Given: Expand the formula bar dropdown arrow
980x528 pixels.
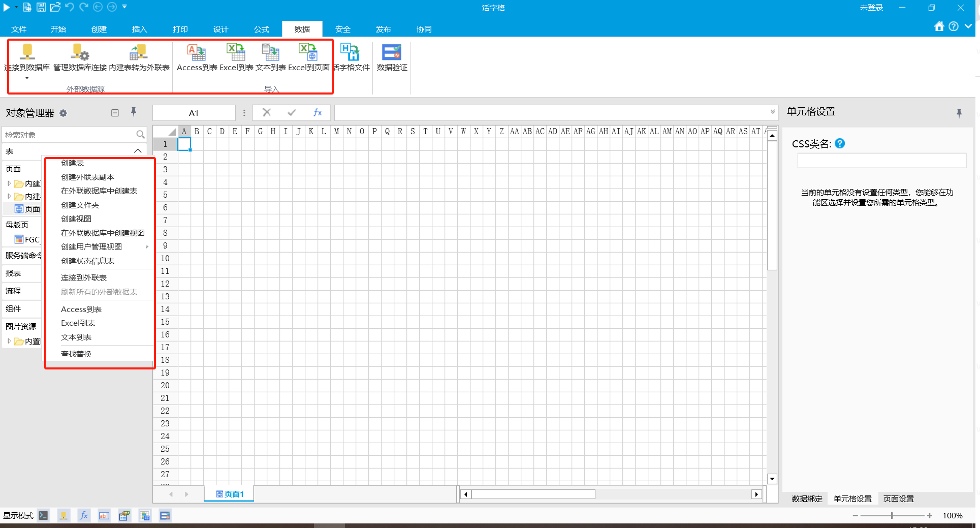Looking at the screenshot, I should 772,112.
